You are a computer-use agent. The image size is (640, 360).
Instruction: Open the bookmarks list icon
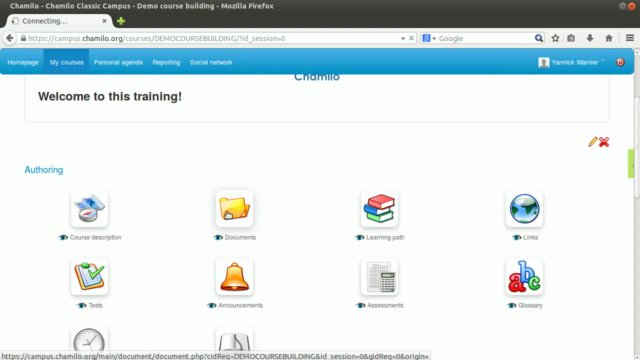[x=571, y=38]
